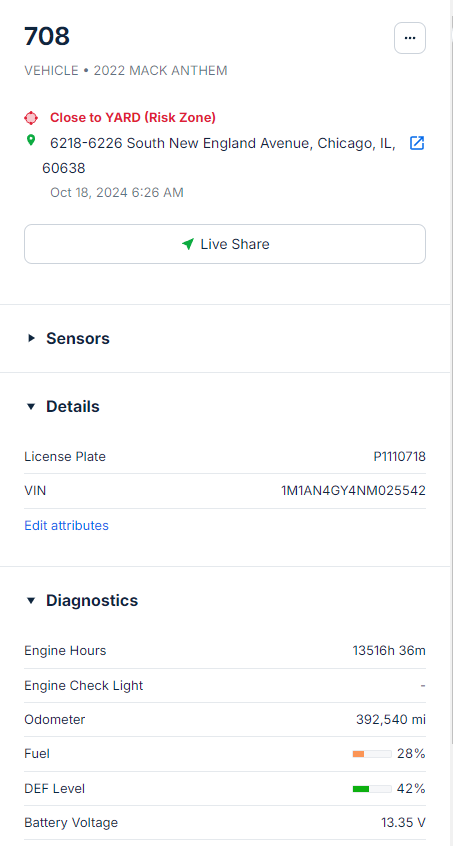Select the License Plate value P1110718
Viewport: 453px width, 846px height.
(400, 457)
